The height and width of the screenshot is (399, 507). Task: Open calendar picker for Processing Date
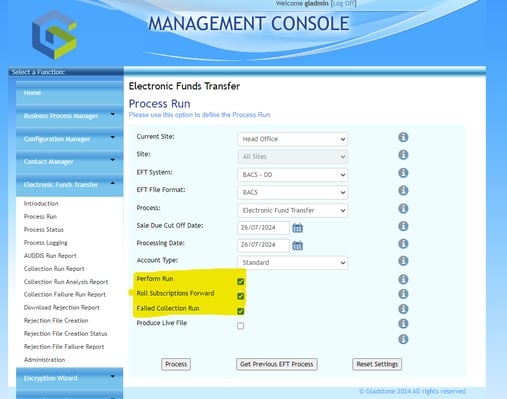click(x=297, y=246)
